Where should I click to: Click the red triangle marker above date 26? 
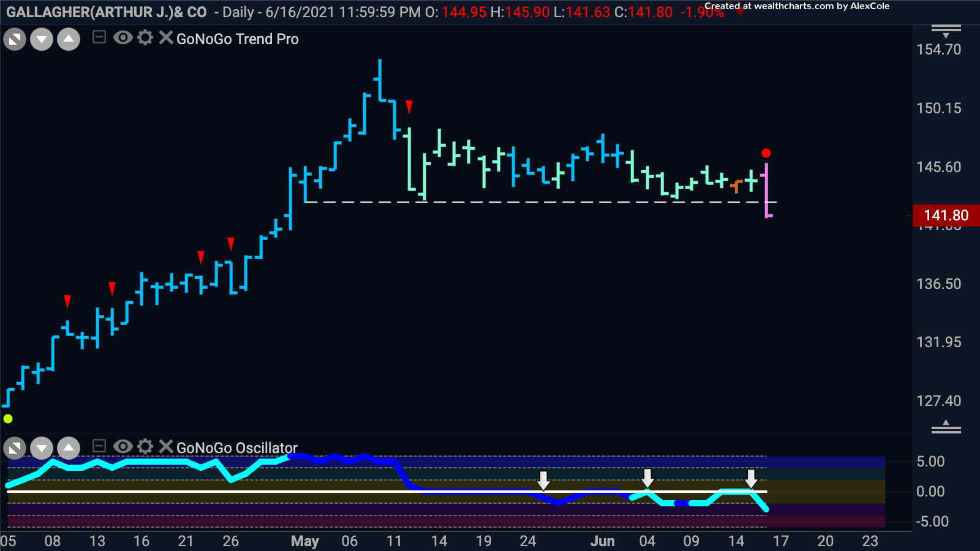click(231, 244)
